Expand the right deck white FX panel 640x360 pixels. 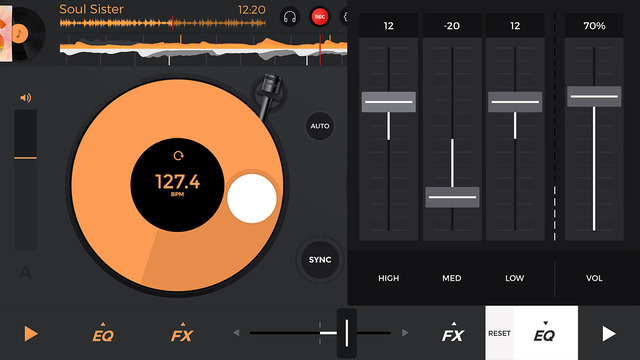[x=453, y=333]
